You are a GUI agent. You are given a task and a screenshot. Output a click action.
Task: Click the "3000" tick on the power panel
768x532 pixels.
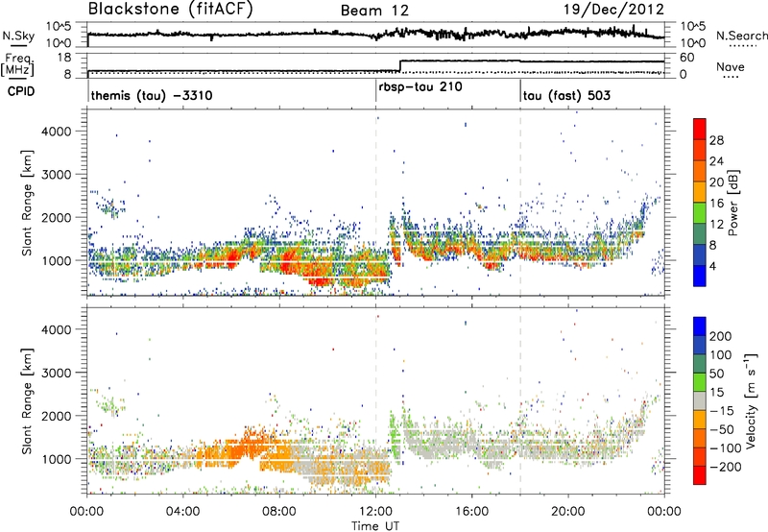(56, 175)
